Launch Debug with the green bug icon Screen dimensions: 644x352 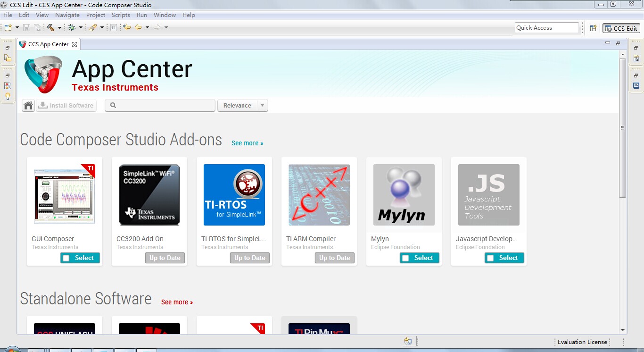pos(72,27)
